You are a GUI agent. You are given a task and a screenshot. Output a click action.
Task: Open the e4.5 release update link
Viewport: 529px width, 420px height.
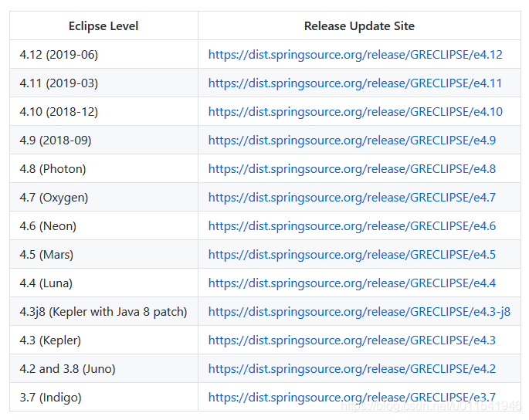point(352,254)
